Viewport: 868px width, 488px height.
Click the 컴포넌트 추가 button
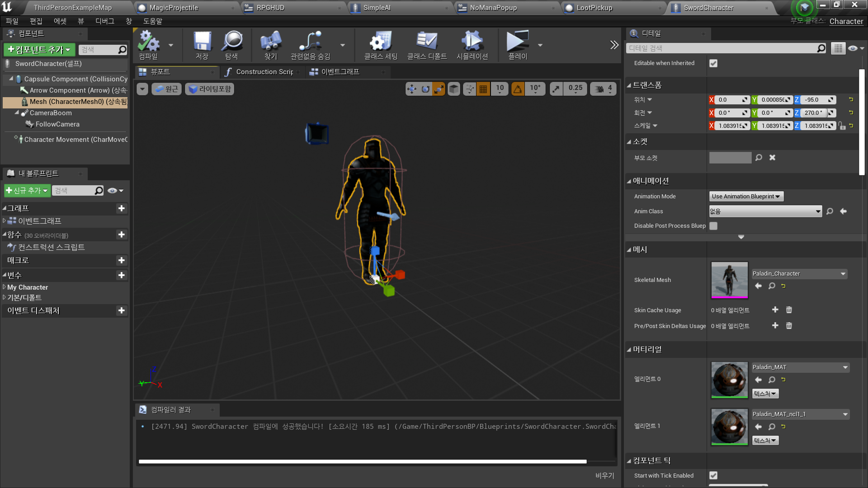point(38,50)
